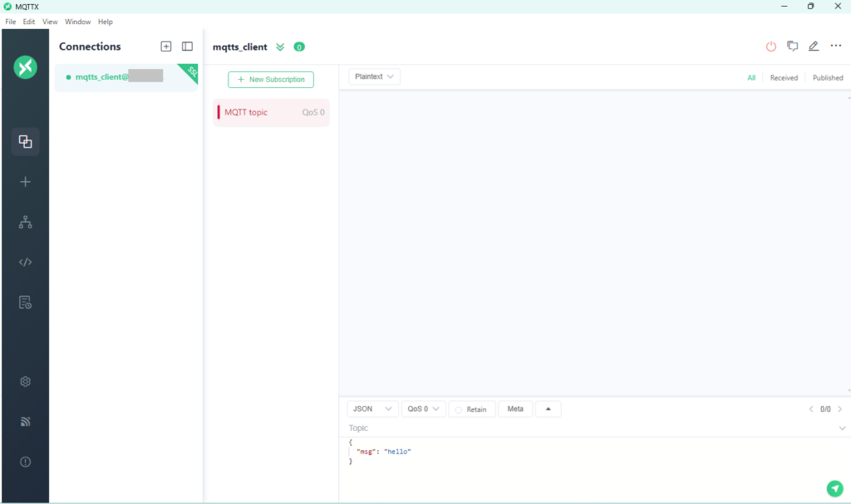
Task: Open the Scripts page from sidebar
Action: [x=25, y=262]
